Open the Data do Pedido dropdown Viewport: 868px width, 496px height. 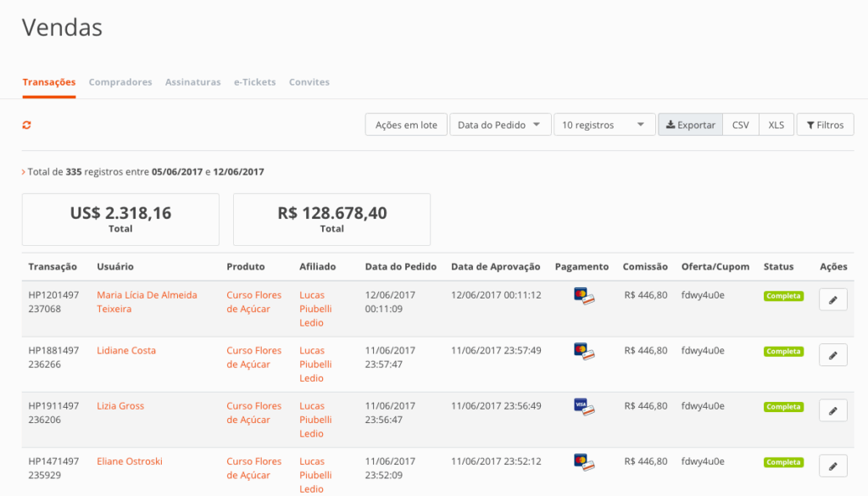point(500,125)
